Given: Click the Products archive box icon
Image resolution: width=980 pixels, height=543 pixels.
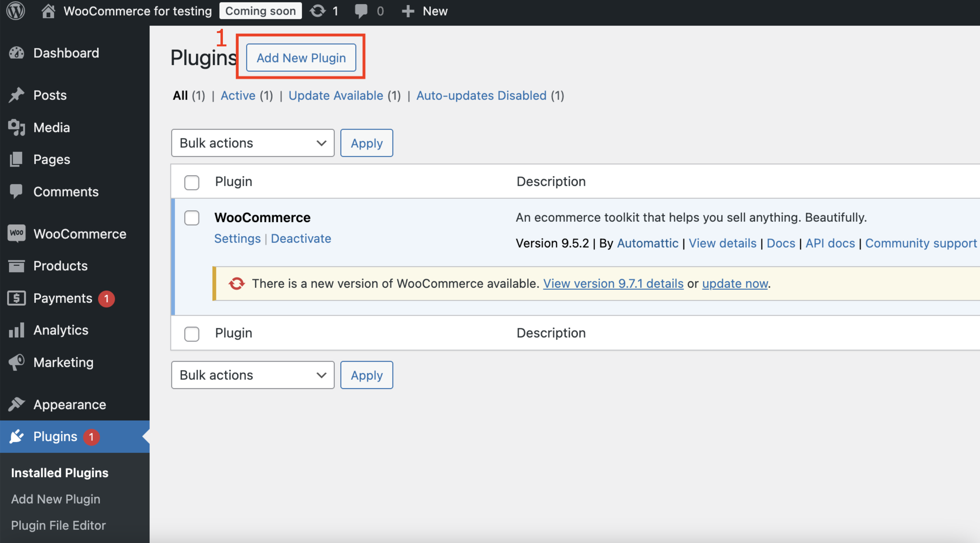Looking at the screenshot, I should point(16,266).
